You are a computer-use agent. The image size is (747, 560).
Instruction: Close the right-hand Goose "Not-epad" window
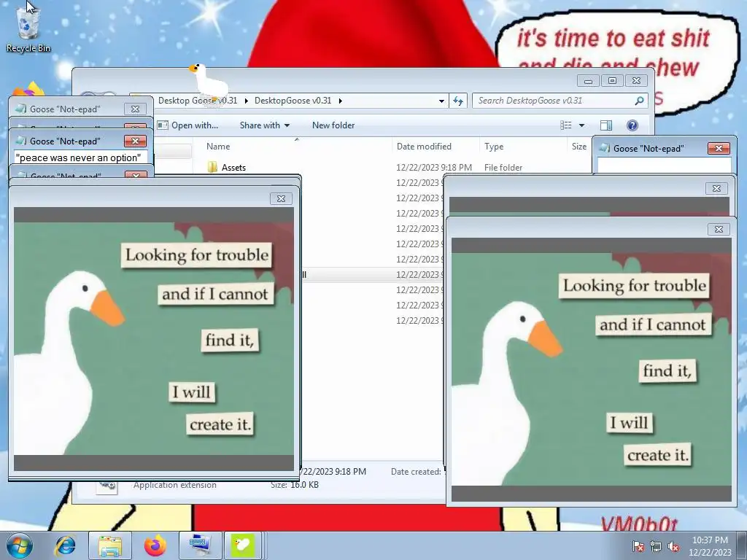tap(719, 148)
